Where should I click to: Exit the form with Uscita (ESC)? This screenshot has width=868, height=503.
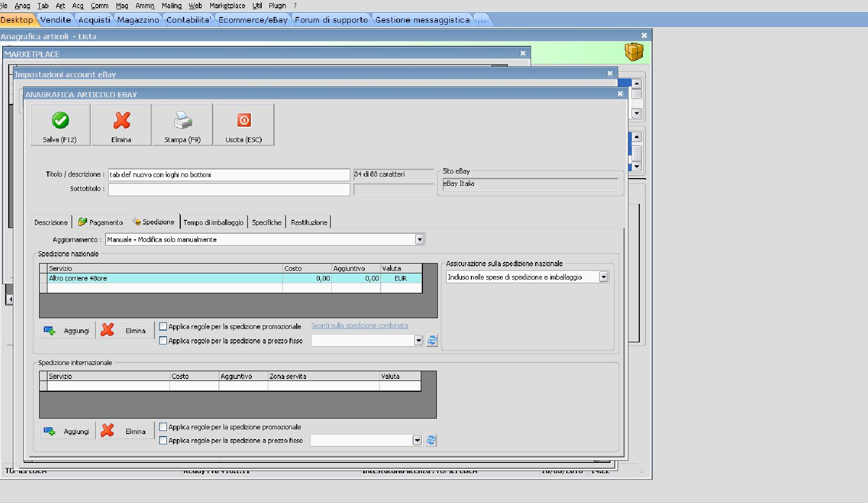point(244,125)
